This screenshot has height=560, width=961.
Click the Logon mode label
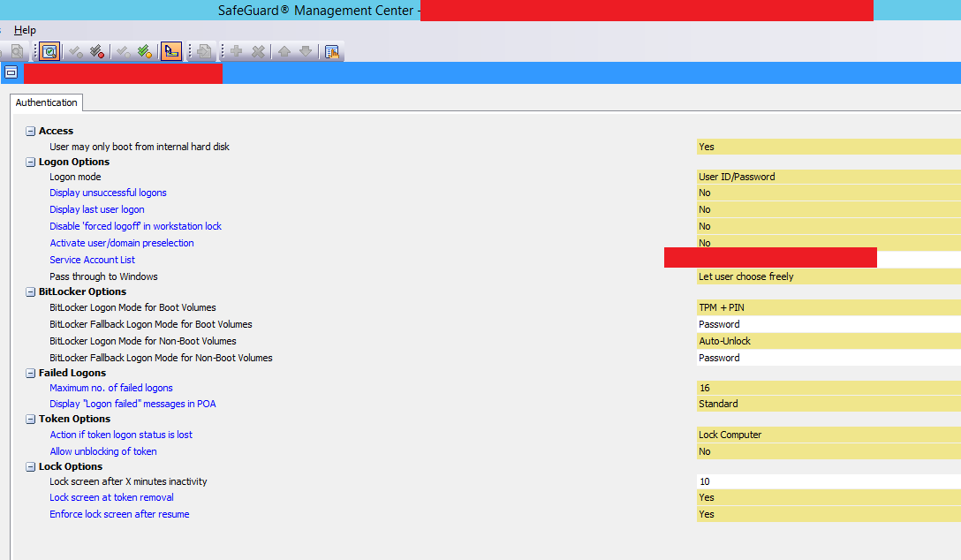(75, 177)
